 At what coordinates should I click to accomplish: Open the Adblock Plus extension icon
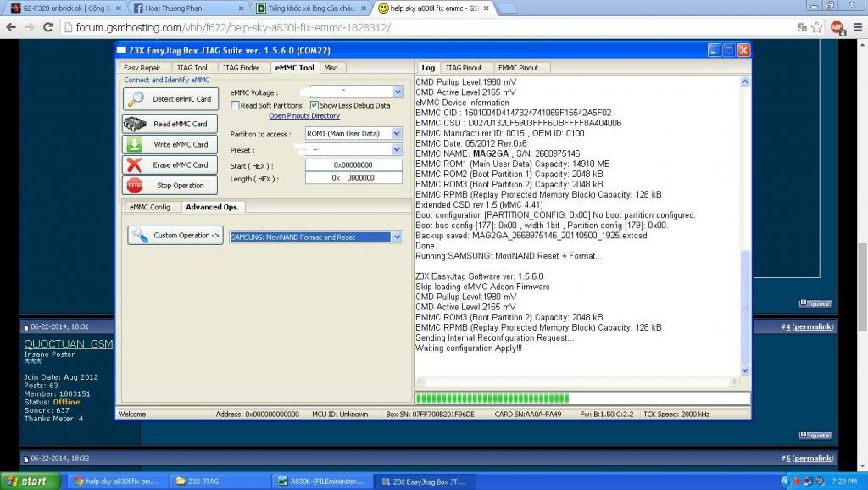point(837,27)
